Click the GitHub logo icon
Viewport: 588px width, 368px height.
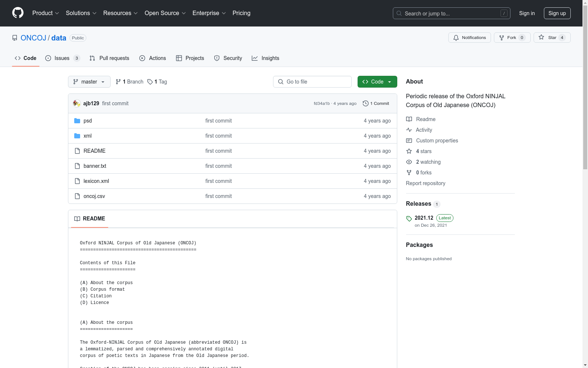click(18, 13)
